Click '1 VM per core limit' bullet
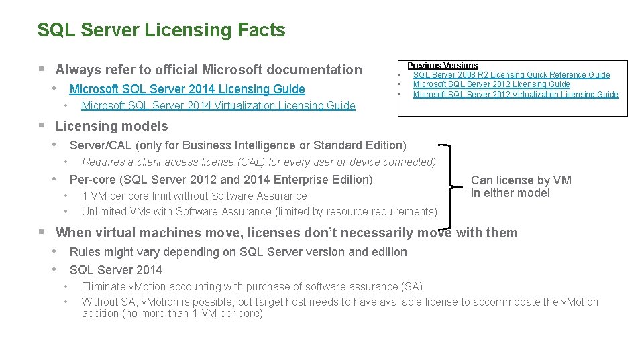 (x=195, y=196)
